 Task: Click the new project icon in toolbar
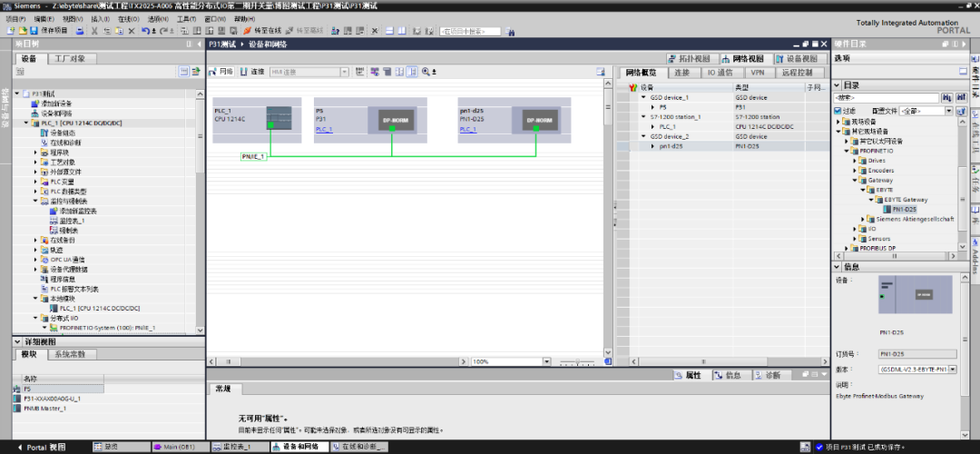click(x=11, y=31)
